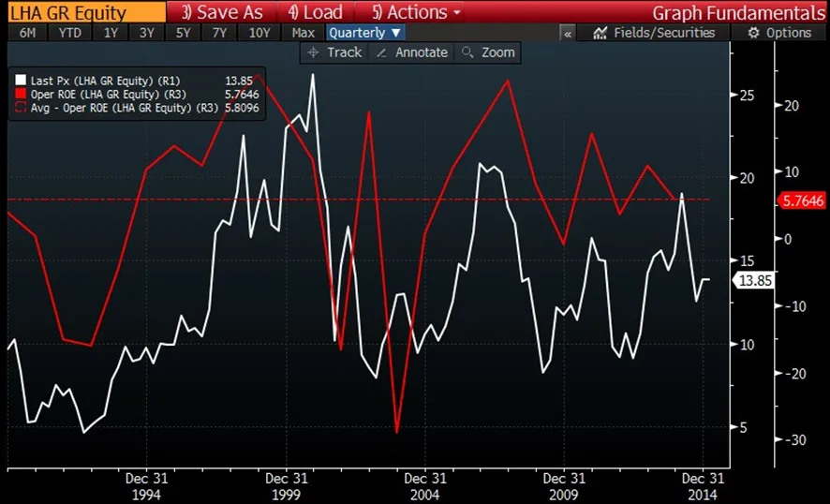
Task: Click the 5.7646 ROE value marker
Action: coord(803,200)
